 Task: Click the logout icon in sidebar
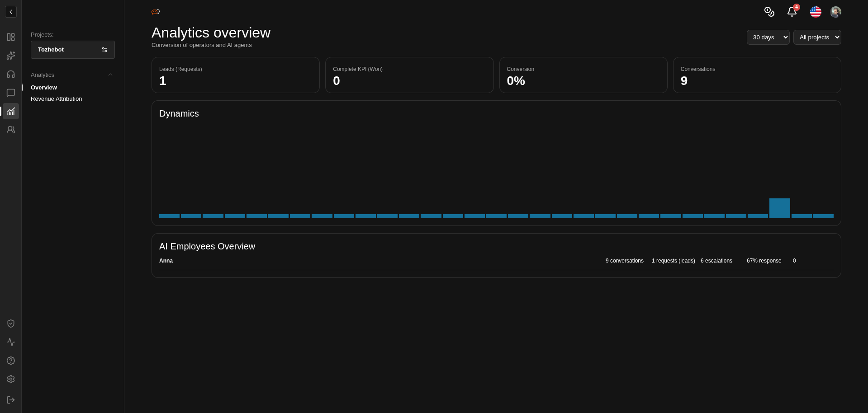point(11,400)
